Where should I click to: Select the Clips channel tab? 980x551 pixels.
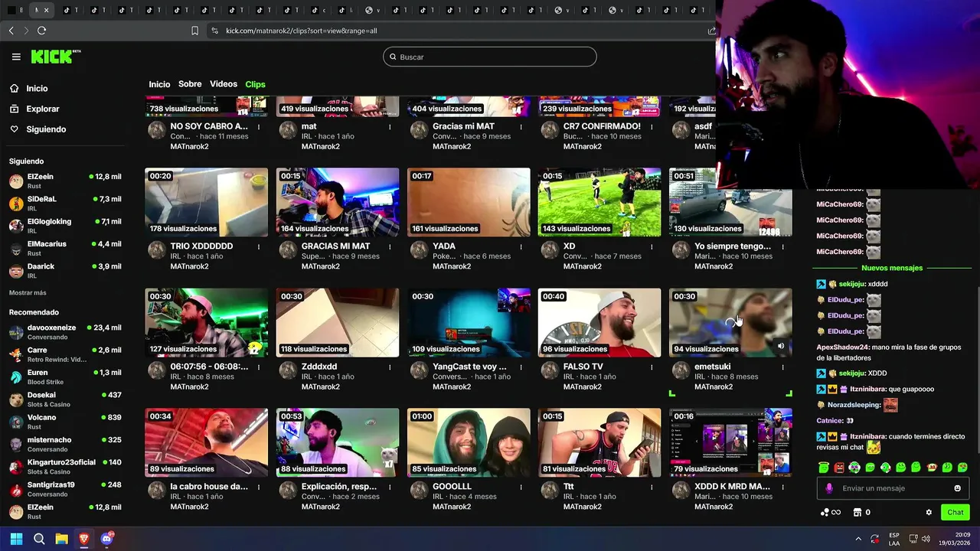click(x=255, y=84)
